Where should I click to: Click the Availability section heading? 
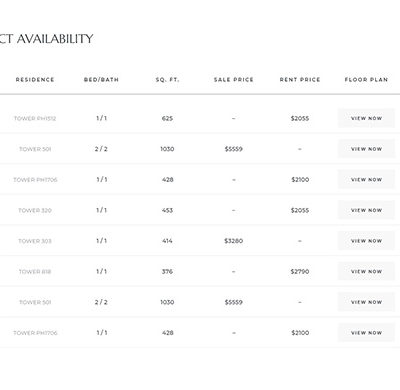coord(46,39)
